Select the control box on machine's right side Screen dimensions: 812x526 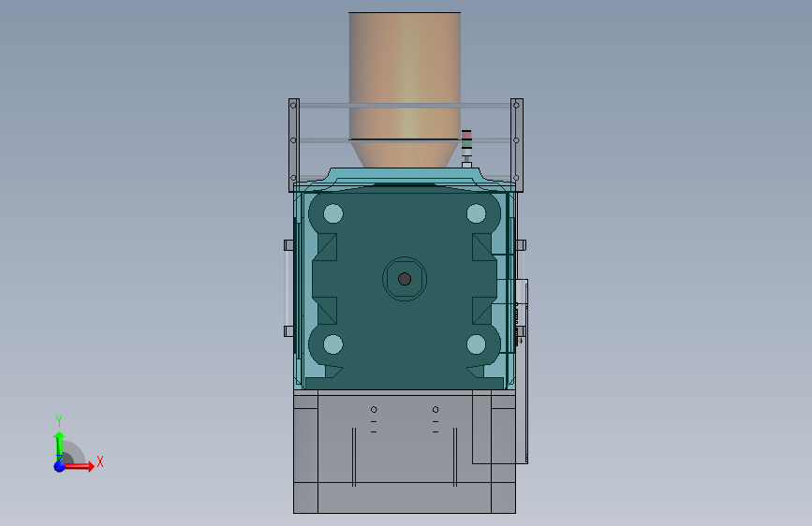point(522,372)
